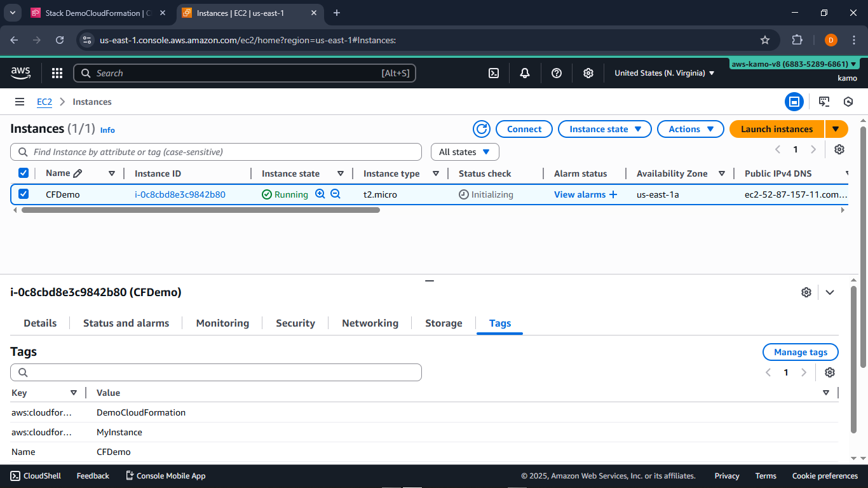
Task: Edit the Name column pencil icon
Action: tap(78, 173)
